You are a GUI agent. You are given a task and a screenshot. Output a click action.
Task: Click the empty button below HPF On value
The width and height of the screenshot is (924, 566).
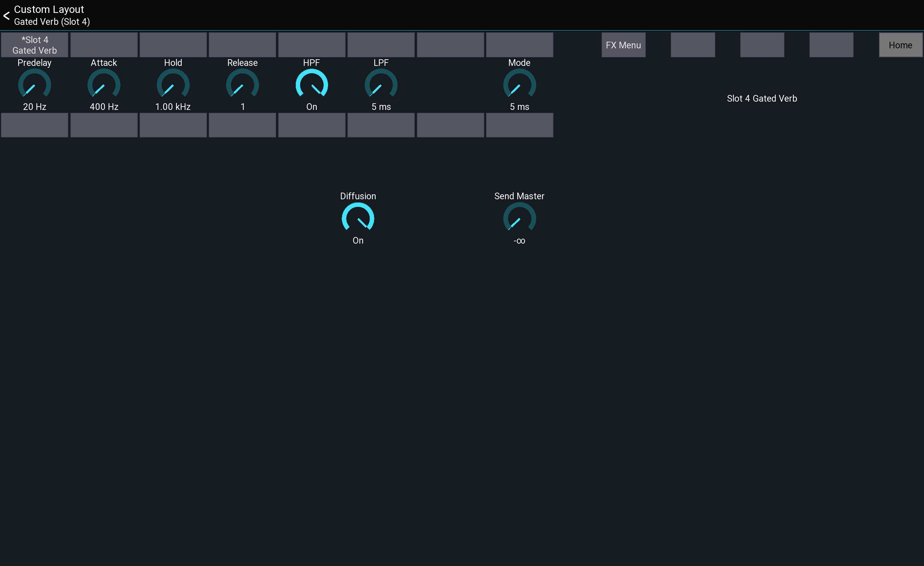312,125
